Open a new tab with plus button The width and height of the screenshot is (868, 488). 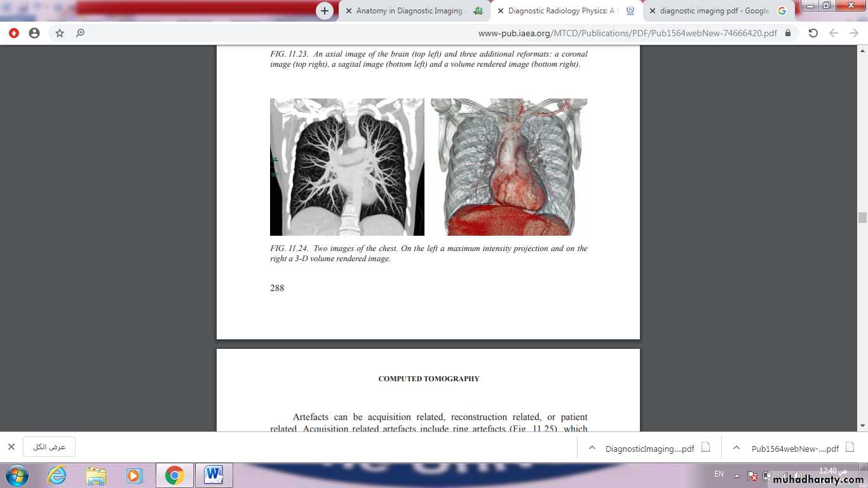pos(325,11)
